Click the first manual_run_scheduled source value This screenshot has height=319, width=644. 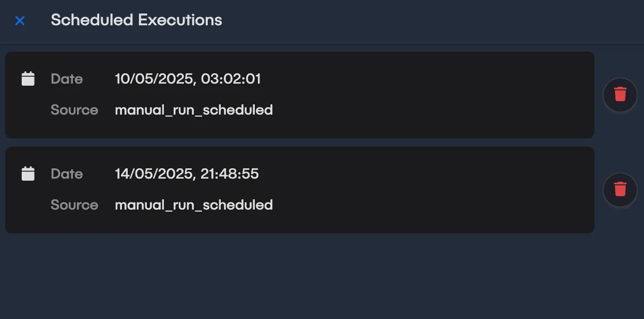194,110
